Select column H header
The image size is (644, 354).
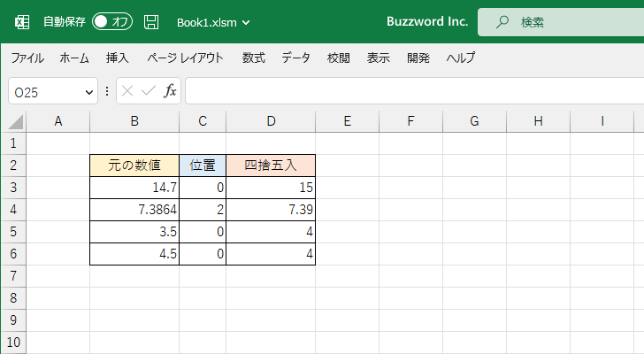coord(538,121)
